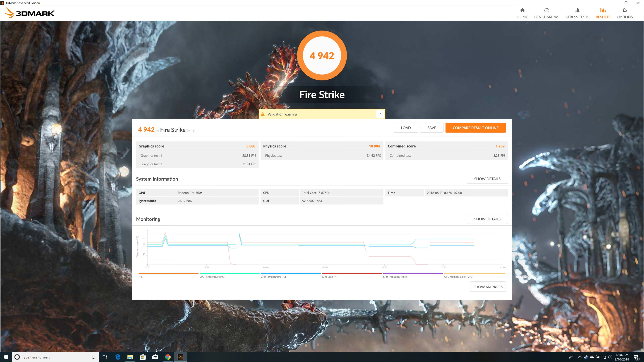Open the Benchmarks section
The width and height of the screenshot is (644, 362).
pyautogui.click(x=547, y=13)
